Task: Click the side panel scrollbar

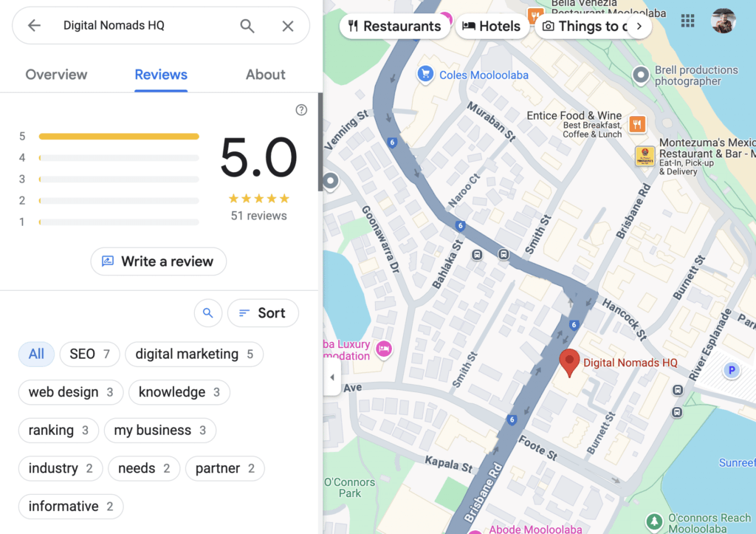Action: pyautogui.click(x=320, y=143)
